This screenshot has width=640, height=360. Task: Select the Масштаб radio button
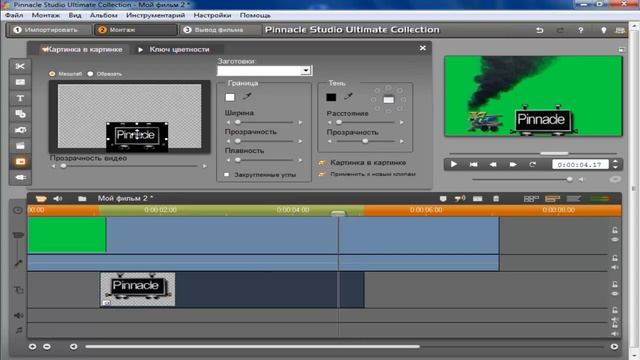tap(52, 74)
